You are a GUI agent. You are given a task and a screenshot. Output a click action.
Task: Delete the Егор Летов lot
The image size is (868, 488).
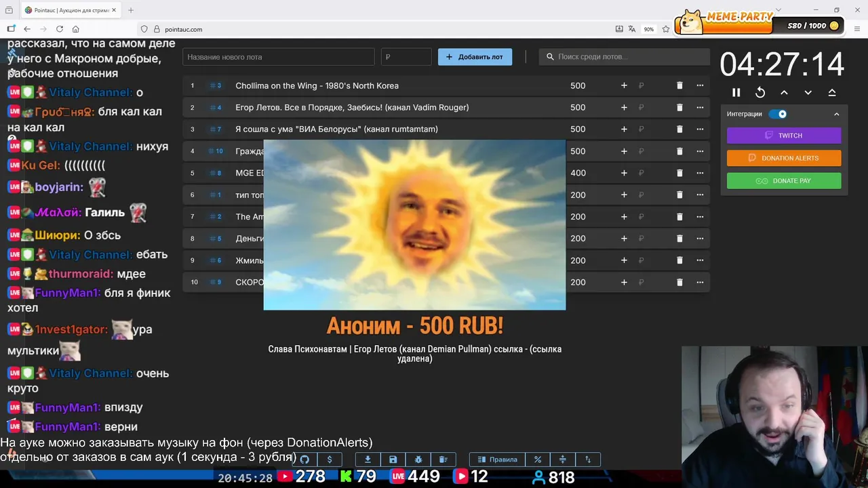[x=679, y=107]
